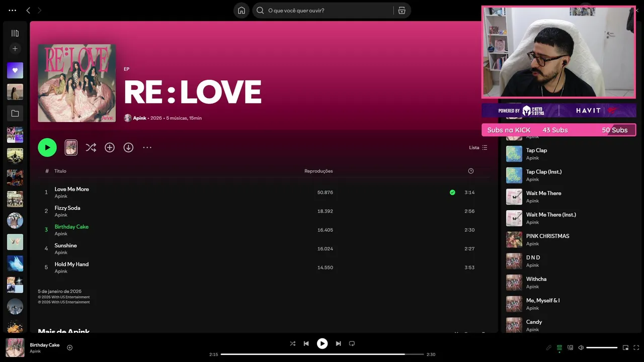Go forward with the right arrow
Screen dimensions: 644x362
(x=39, y=10)
